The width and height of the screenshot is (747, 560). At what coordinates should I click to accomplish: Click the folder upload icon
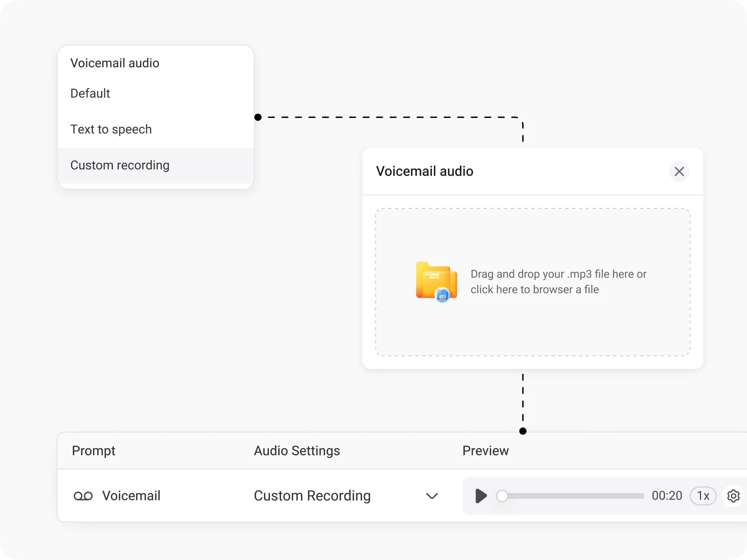[x=437, y=282]
